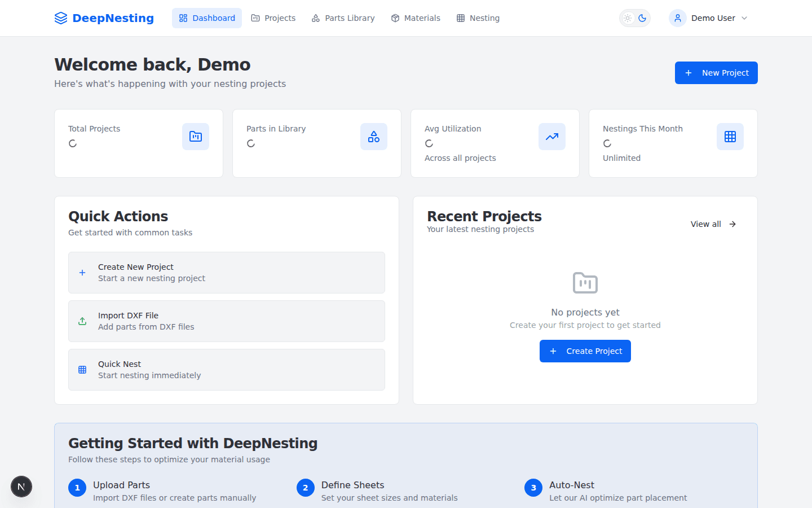This screenshot has width=812, height=508.
Task: Switch to dark mode moon toggle
Action: pyautogui.click(x=642, y=18)
